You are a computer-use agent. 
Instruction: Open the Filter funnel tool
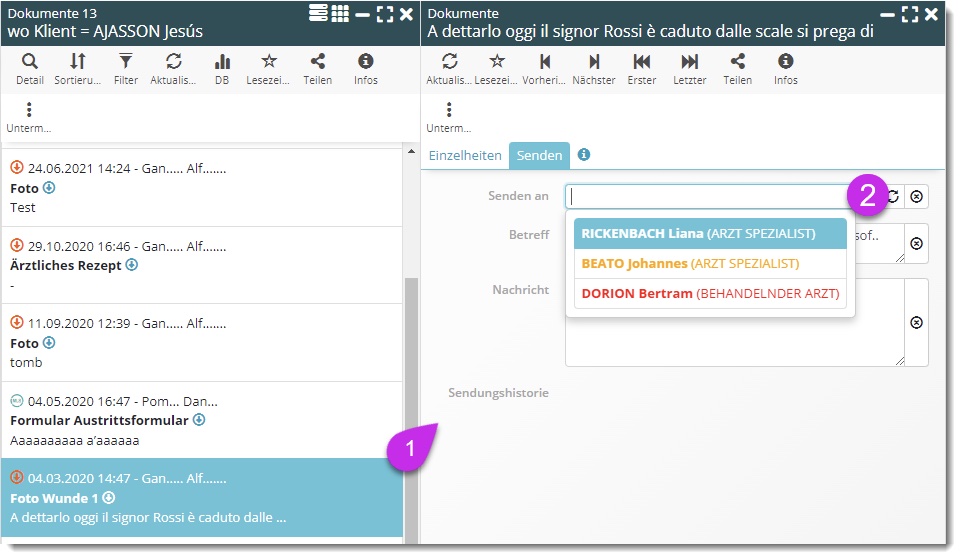point(125,68)
